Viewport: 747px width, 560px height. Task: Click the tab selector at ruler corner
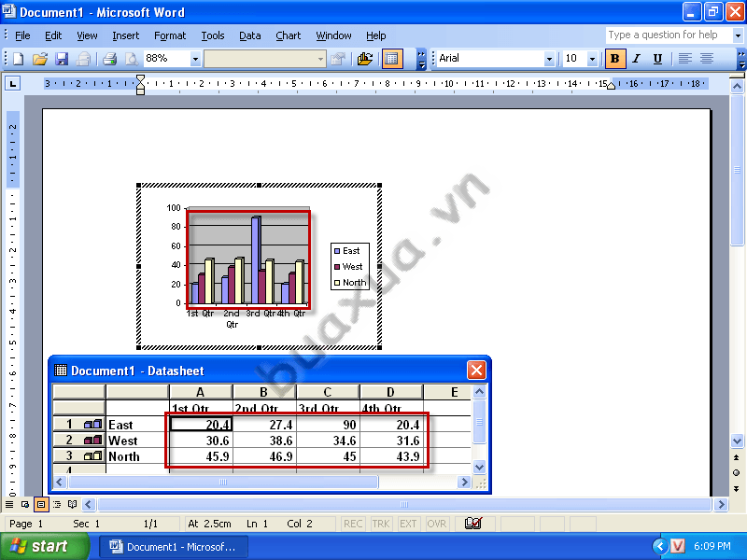coord(12,84)
